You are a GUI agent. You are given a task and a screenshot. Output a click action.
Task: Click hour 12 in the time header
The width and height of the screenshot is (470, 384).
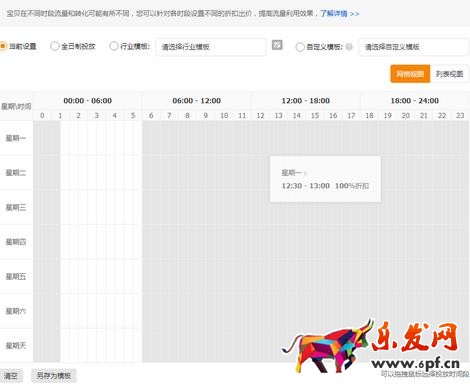tap(260, 116)
